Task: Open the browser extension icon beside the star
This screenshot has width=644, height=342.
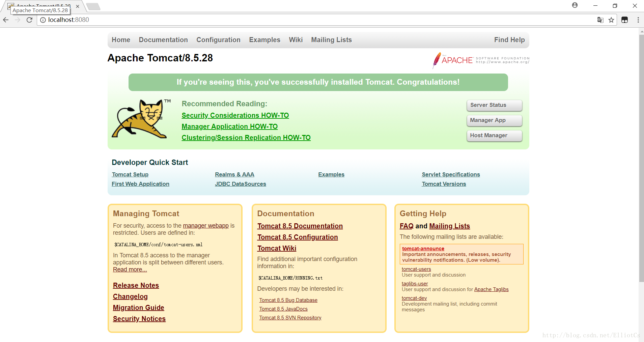Action: 625,20
